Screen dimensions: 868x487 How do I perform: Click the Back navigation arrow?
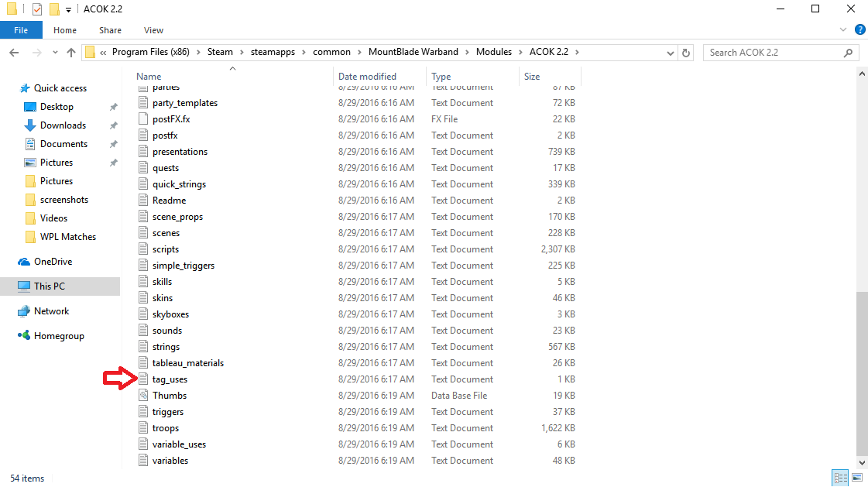pyautogui.click(x=15, y=53)
